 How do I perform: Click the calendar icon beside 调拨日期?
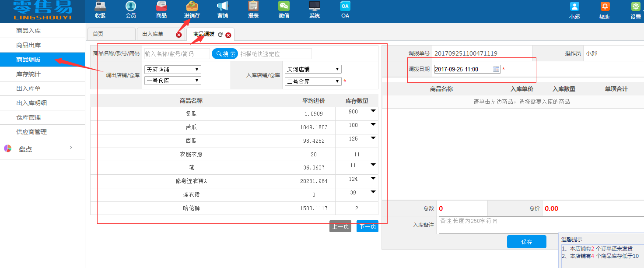[497, 69]
